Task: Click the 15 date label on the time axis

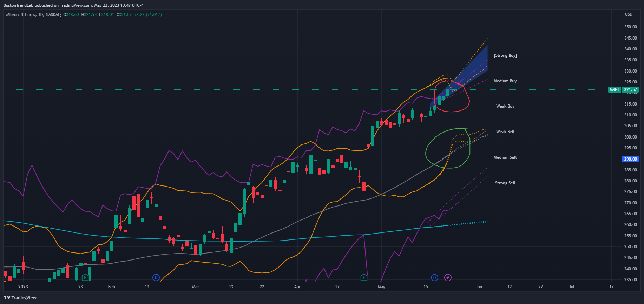Action: tap(426, 287)
